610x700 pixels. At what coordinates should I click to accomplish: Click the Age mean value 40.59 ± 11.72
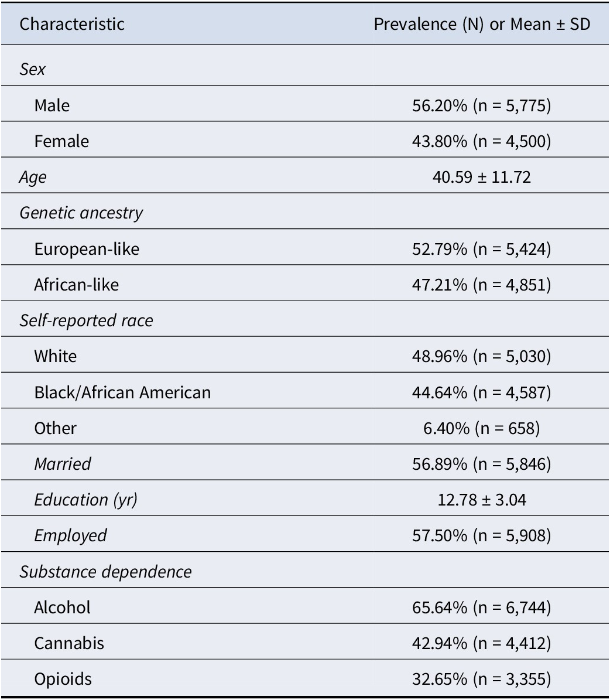[481, 177]
